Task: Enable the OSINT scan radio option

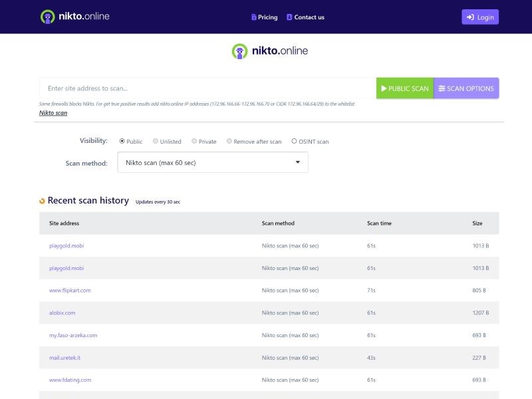Action: click(x=294, y=141)
